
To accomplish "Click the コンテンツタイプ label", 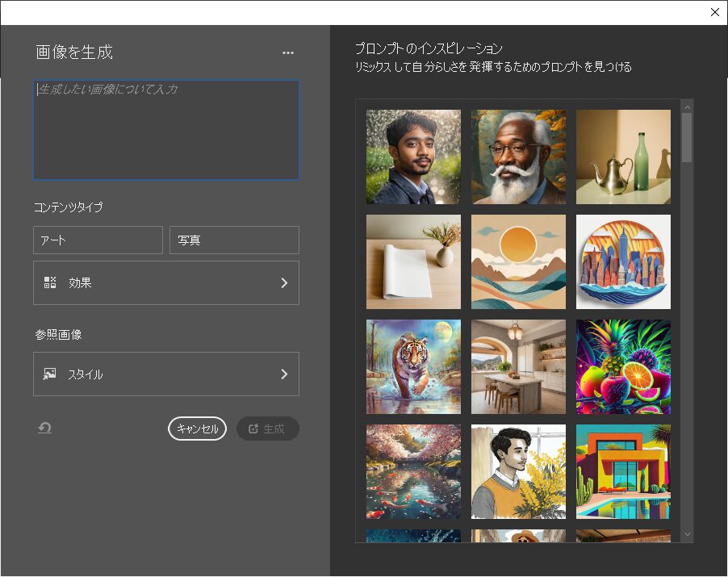I will 69,207.
